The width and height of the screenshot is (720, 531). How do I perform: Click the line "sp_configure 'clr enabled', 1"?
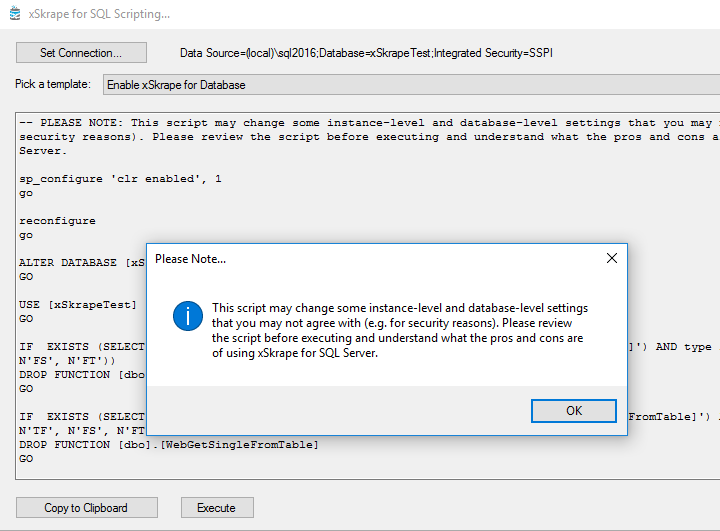120,179
